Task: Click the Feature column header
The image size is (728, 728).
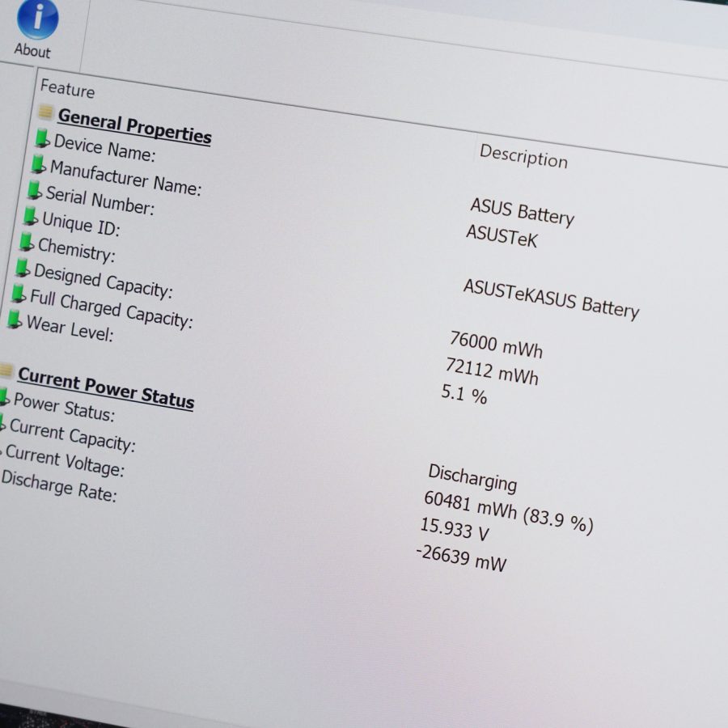Action: coord(67,88)
